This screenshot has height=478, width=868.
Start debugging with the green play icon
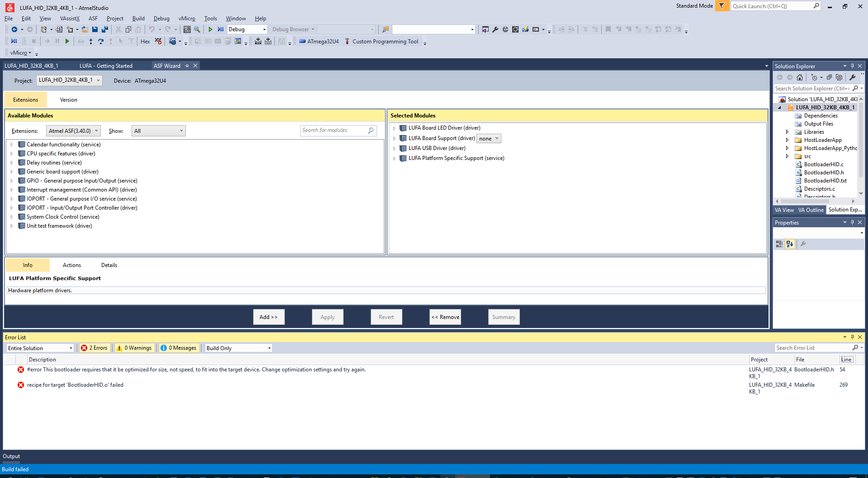[x=210, y=29]
